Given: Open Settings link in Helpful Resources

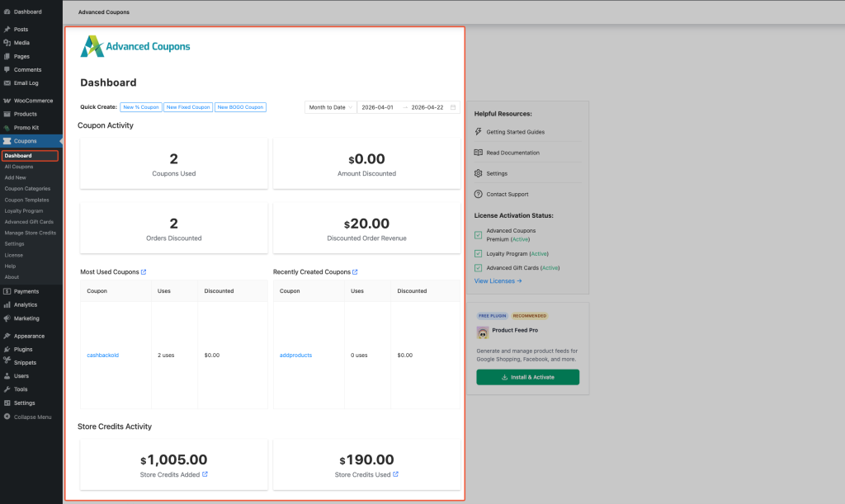Looking at the screenshot, I should pos(497,173).
